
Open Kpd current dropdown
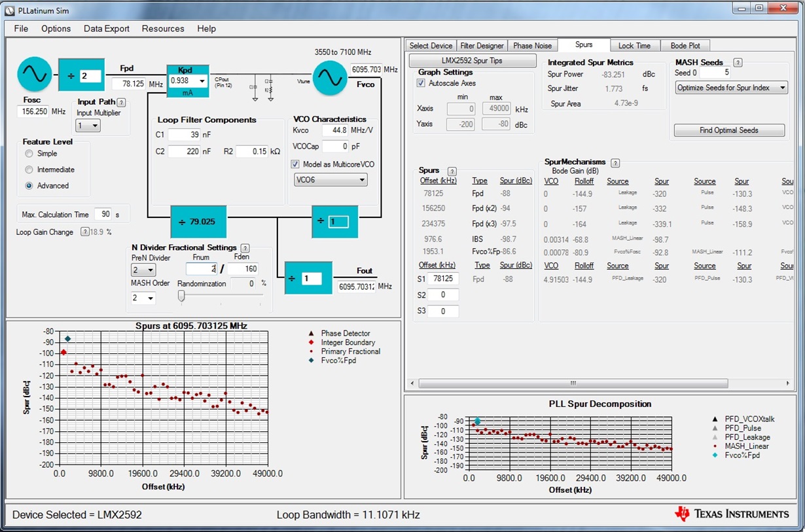202,81
